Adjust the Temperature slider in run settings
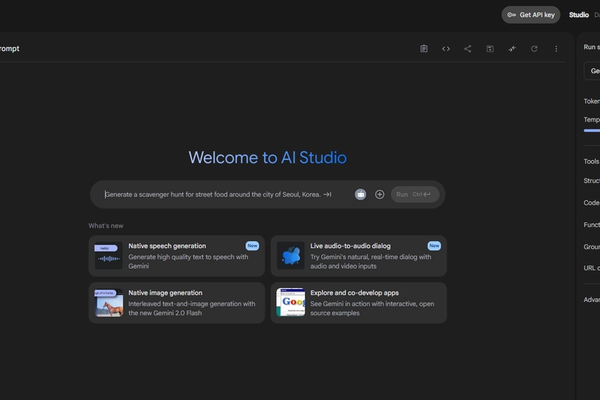Viewport: 600px width, 400px height. 592,131
